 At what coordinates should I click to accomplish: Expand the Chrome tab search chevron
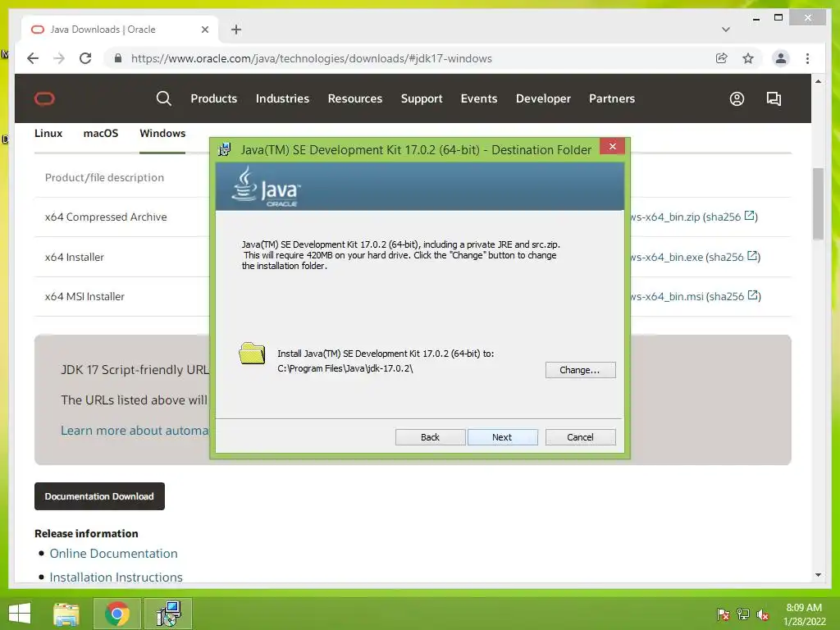pyautogui.click(x=726, y=30)
